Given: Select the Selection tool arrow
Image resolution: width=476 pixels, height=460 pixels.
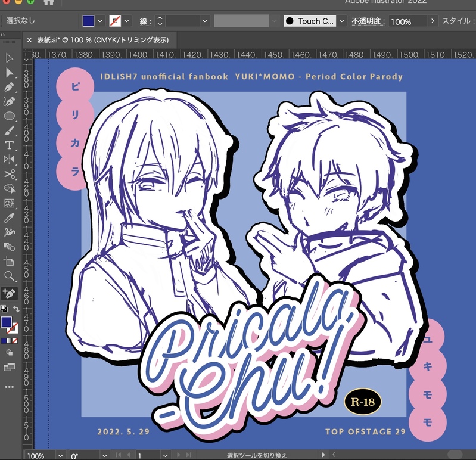Looking at the screenshot, I should tap(10, 58).
